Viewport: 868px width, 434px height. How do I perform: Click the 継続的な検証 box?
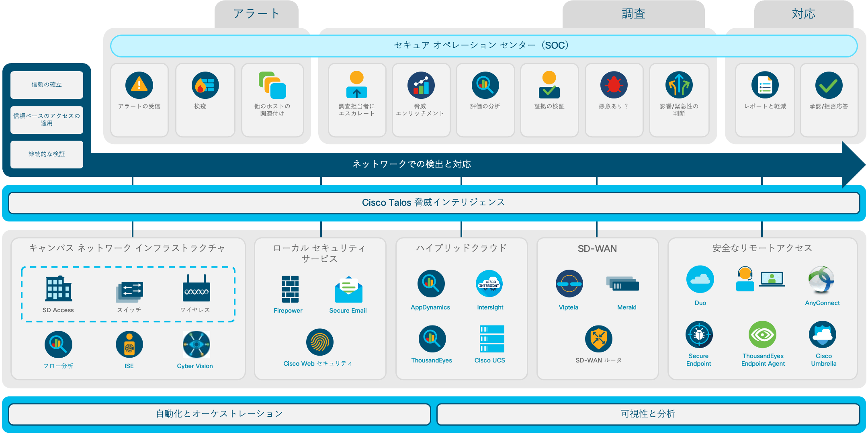(x=47, y=154)
